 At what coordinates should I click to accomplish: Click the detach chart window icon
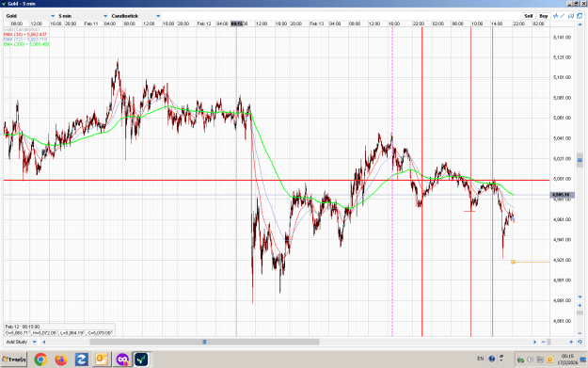point(580,16)
